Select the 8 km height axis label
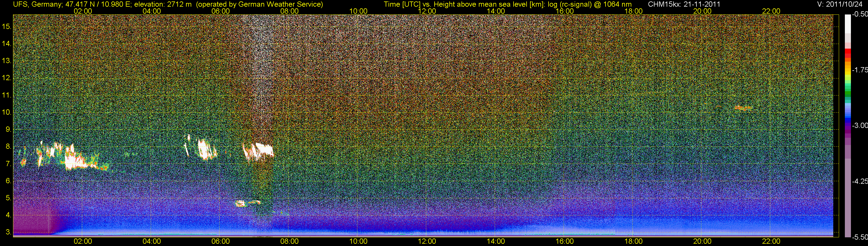This screenshot has height=246, width=868. pos(9,146)
